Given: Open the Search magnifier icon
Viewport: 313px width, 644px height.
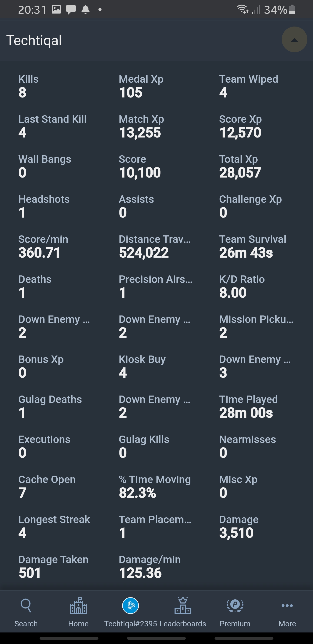Looking at the screenshot, I should tap(26, 605).
